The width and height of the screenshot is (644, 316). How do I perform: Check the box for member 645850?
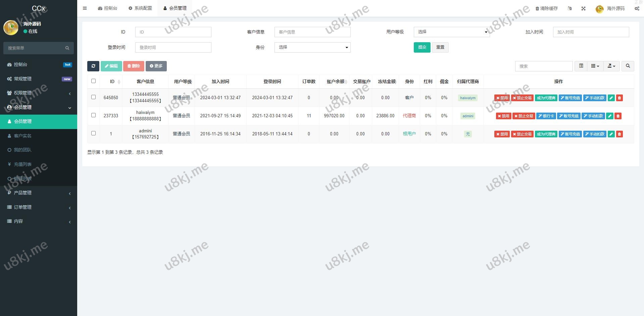93,97
